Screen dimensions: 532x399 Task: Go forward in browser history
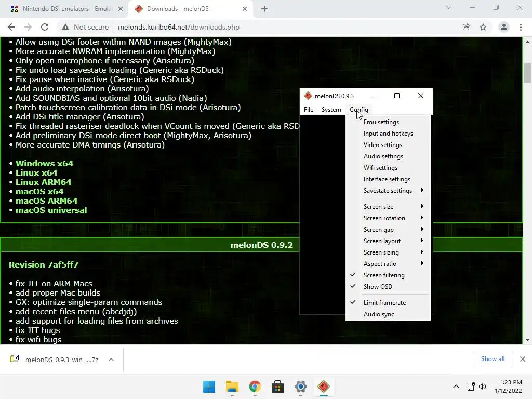pos(28,27)
